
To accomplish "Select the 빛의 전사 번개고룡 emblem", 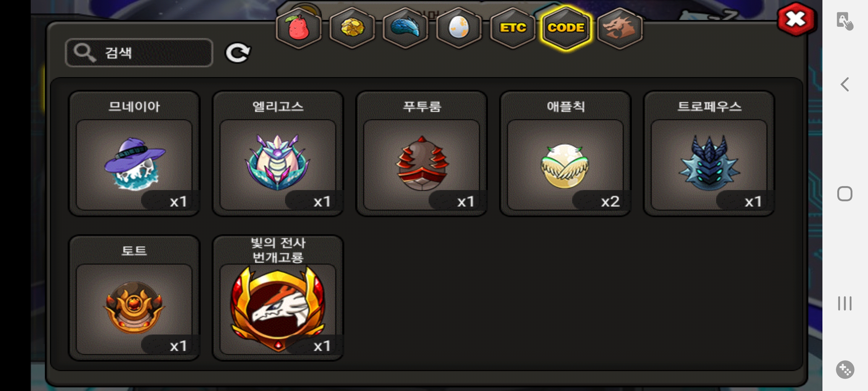I will point(278,298).
